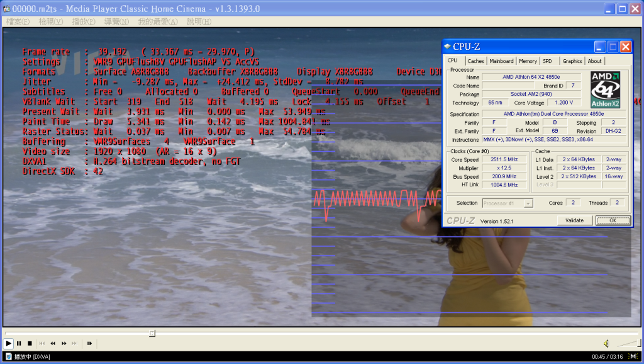The height and width of the screenshot is (364, 644).
Task: Open the 我的最愛(A) menu
Action: (x=158, y=21)
